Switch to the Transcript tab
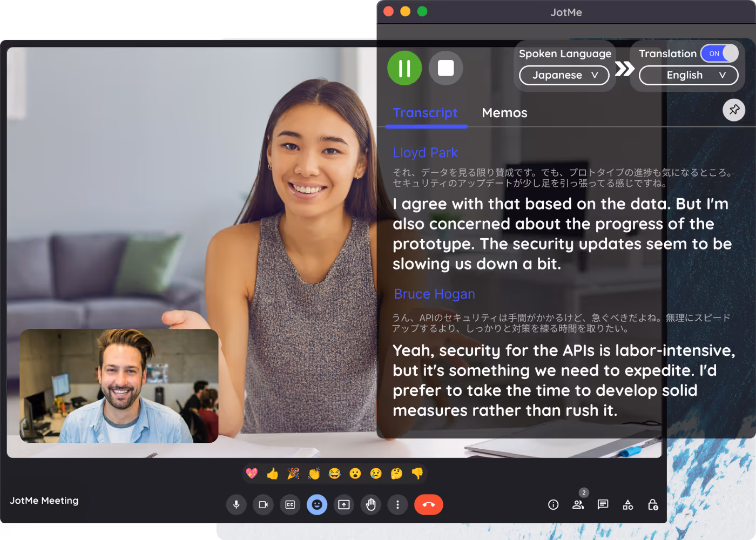The height and width of the screenshot is (540, 756). [x=426, y=113]
